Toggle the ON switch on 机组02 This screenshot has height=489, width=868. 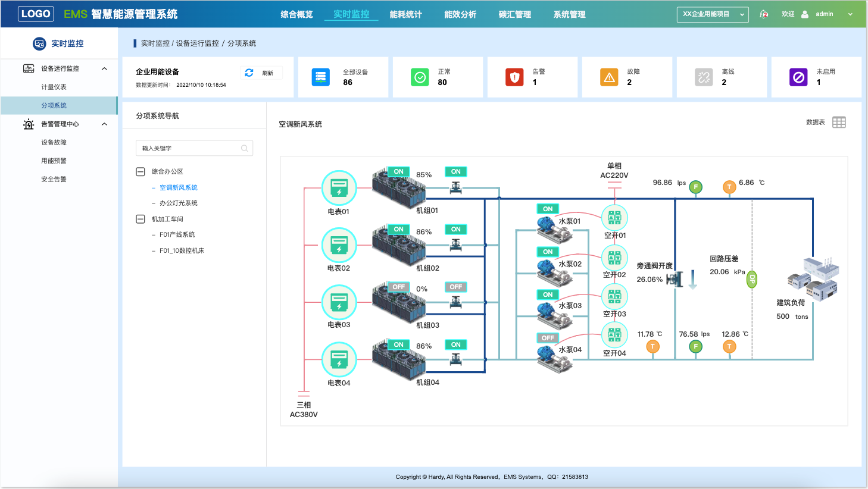coord(398,230)
